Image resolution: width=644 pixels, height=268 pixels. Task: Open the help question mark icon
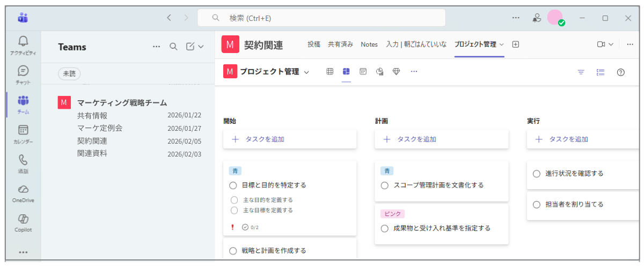pyautogui.click(x=620, y=72)
